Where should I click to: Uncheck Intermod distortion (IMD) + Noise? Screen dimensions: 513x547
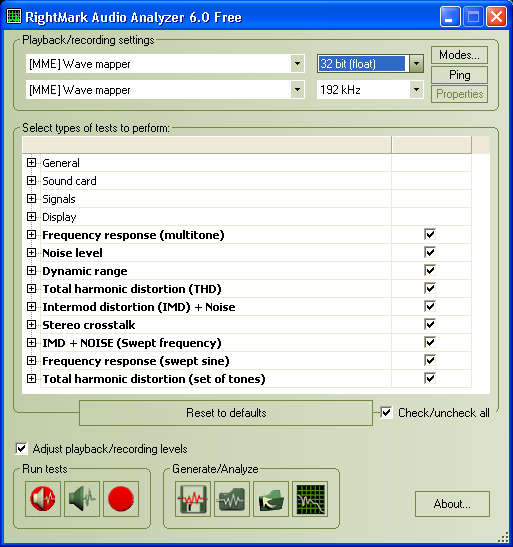pos(430,307)
